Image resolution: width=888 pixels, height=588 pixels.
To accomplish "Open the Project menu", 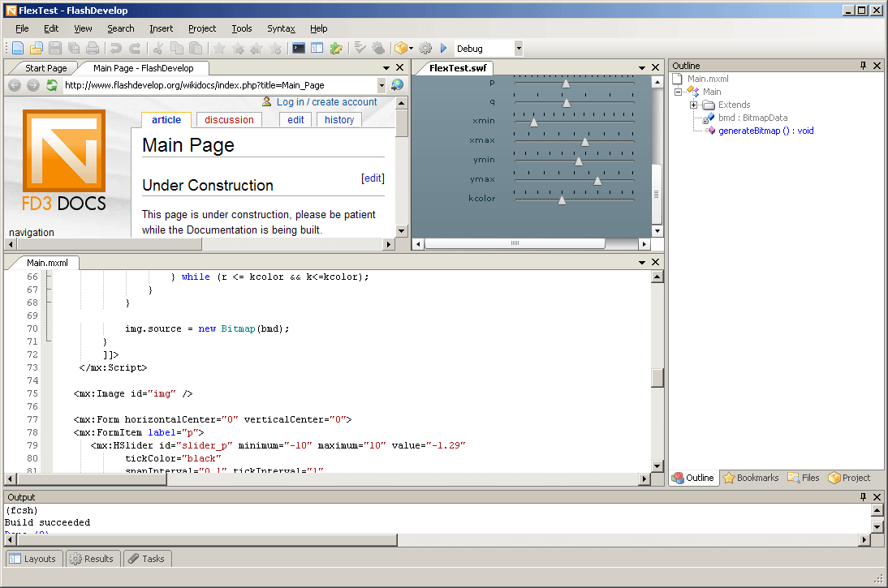I will coord(202,28).
